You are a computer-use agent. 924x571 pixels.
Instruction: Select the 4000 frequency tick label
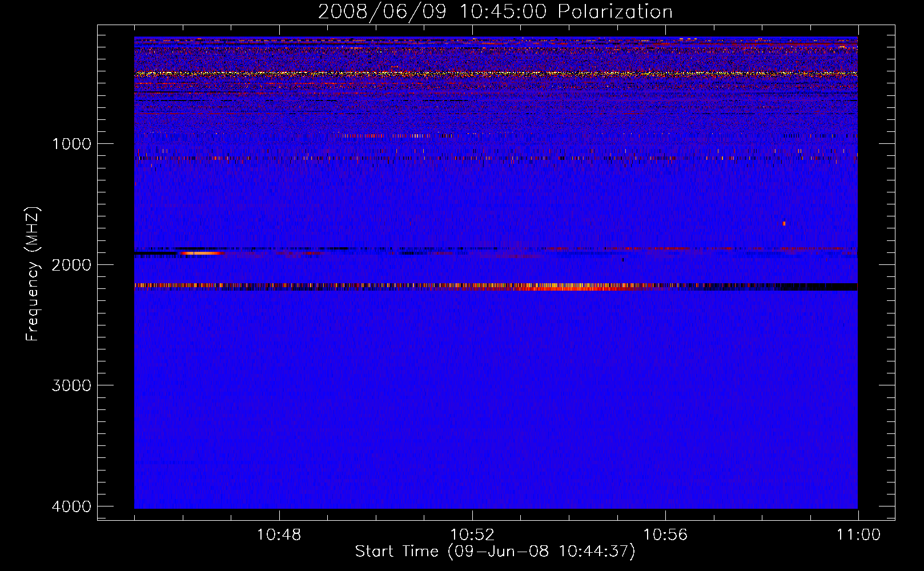tap(72, 506)
